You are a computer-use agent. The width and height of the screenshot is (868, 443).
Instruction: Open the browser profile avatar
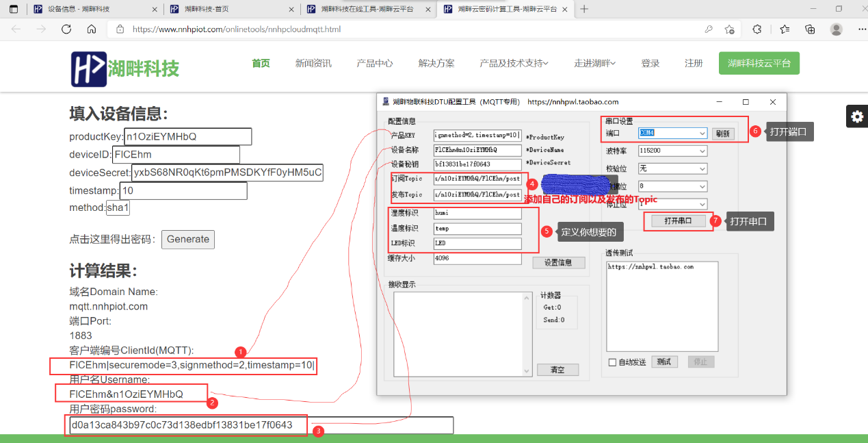click(836, 29)
